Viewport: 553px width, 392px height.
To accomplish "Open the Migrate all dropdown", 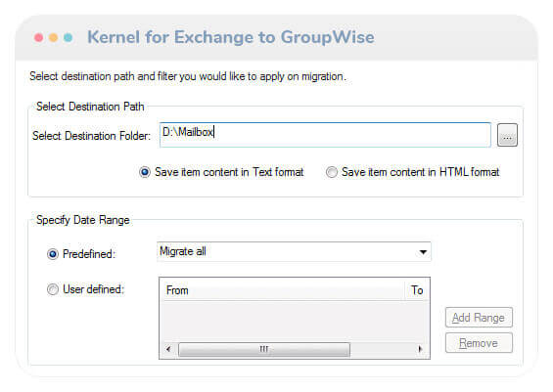I will tap(294, 251).
